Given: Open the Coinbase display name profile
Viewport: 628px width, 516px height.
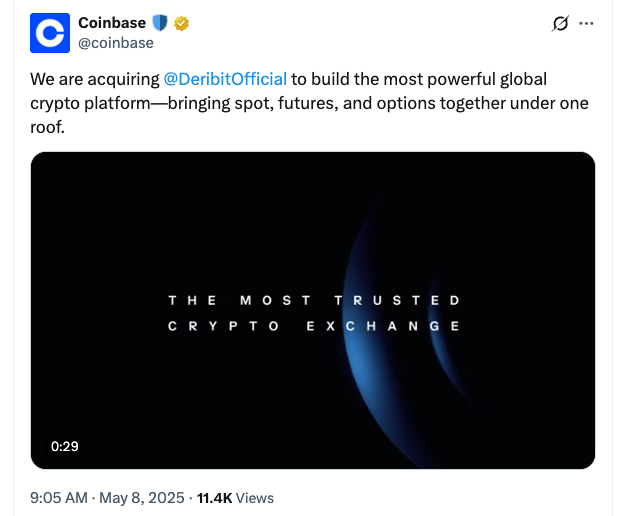Looking at the screenshot, I should tap(112, 22).
